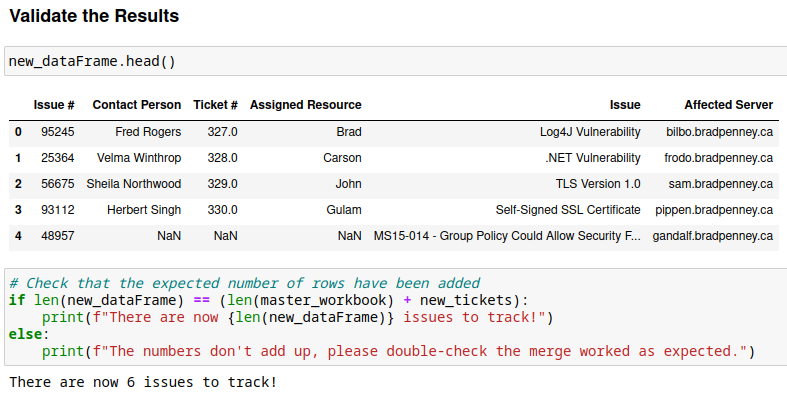Click ticket value 329.0
The width and height of the screenshot is (787, 395).
pos(222,184)
